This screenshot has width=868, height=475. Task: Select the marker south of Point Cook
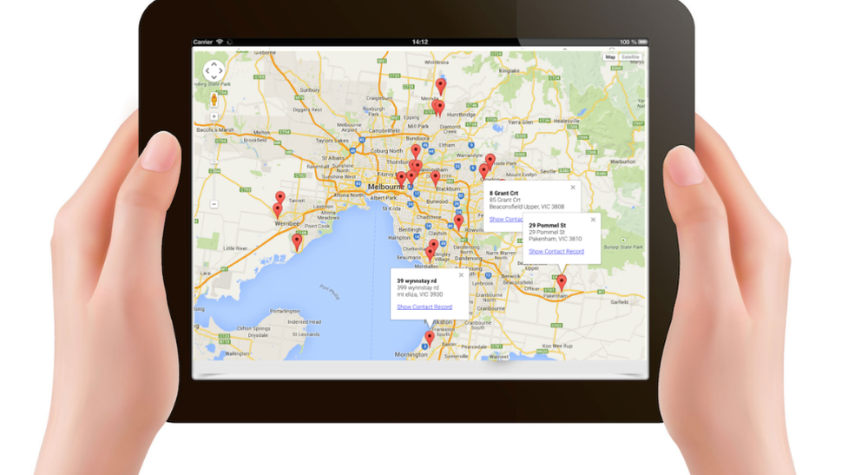coord(297,242)
